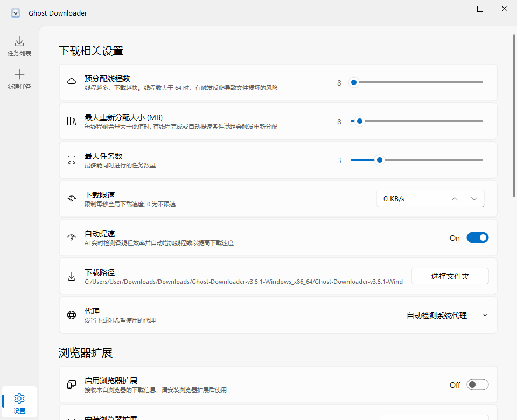
Task: Click the Ghost Downloader app logo icon
Action: (16, 13)
